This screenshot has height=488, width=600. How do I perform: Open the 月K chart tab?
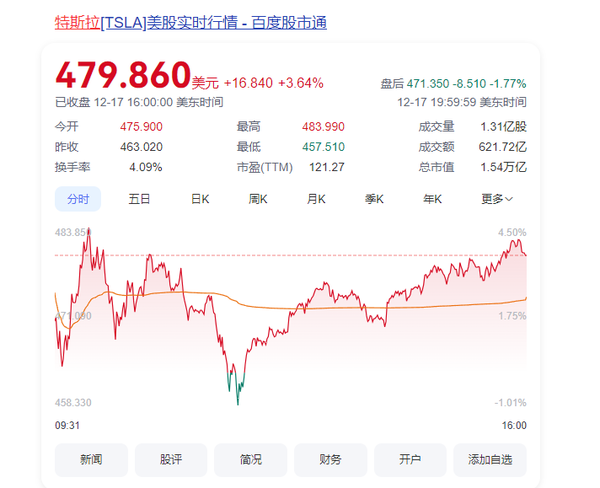tap(316, 199)
